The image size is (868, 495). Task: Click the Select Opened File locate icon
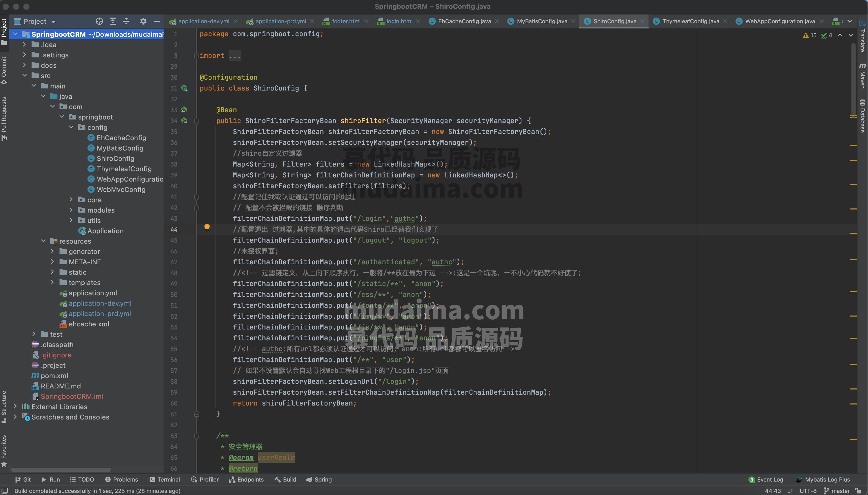[x=99, y=21]
